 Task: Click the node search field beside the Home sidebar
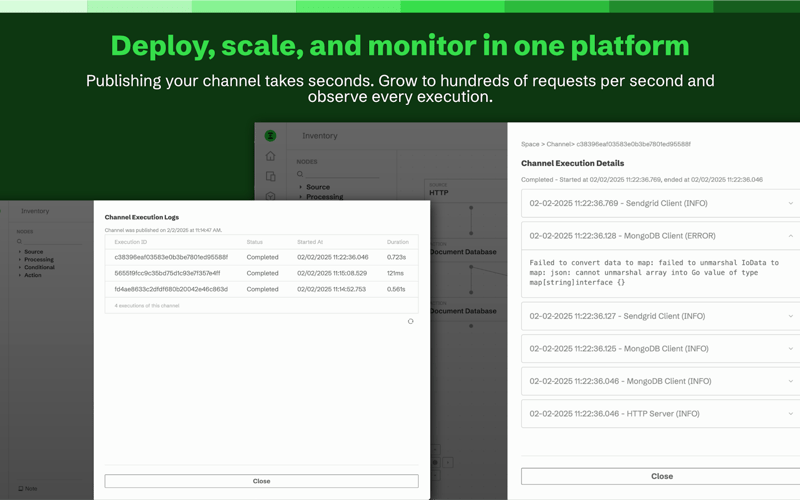342,174
